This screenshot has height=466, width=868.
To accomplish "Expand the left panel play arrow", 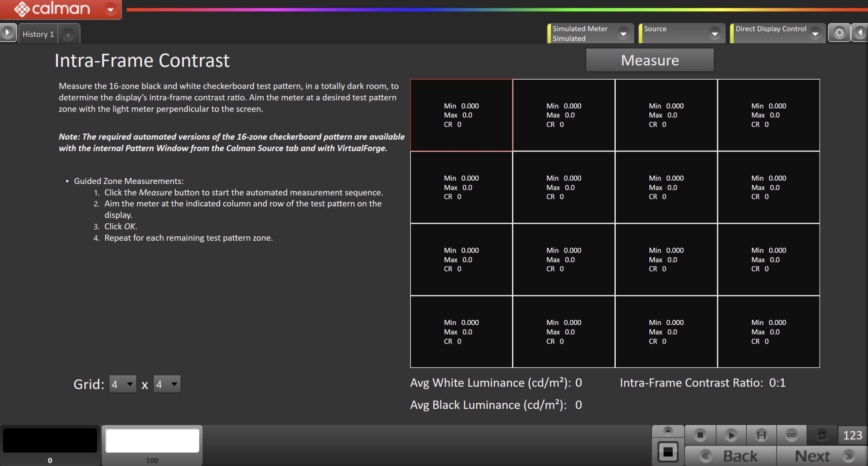I will coord(7,33).
